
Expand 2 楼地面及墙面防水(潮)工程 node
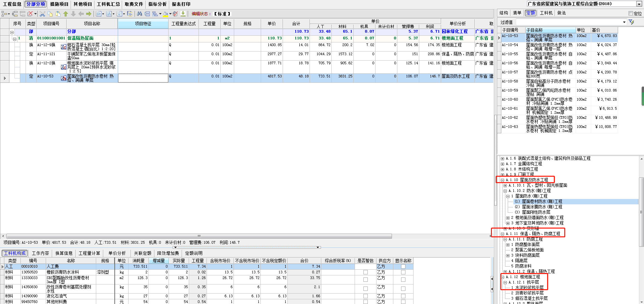[508, 218]
